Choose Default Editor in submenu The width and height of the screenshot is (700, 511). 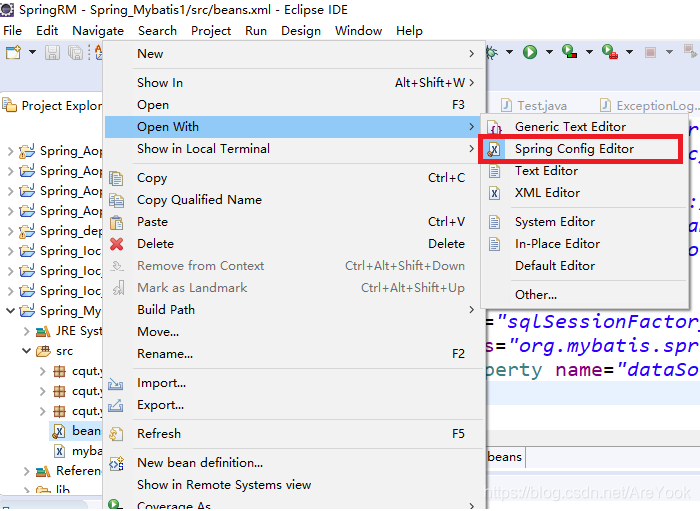pos(585,266)
